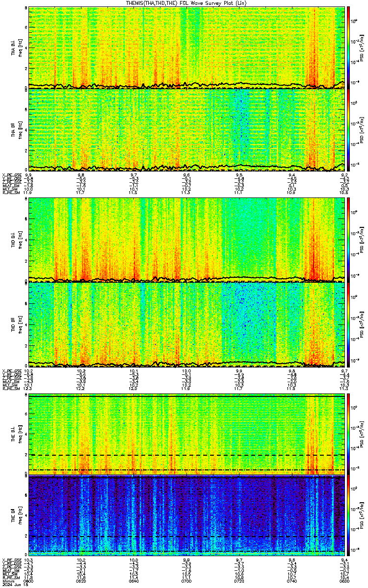Click the THD BL spectrogram panel

tap(186, 240)
